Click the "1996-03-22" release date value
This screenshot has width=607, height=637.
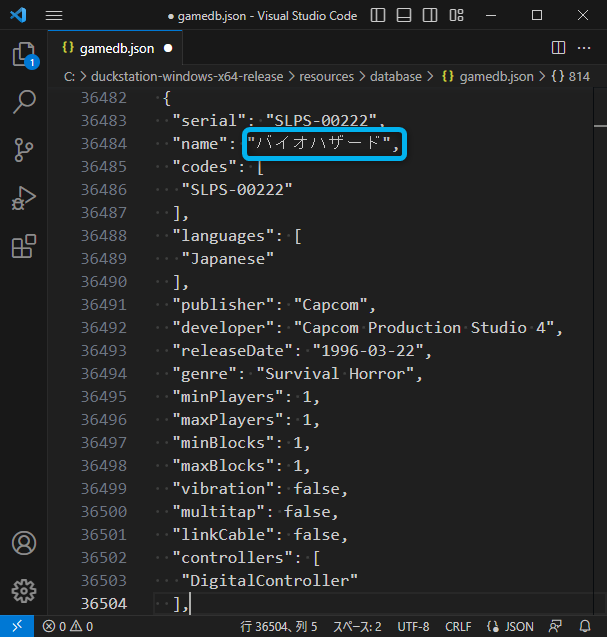(368, 351)
